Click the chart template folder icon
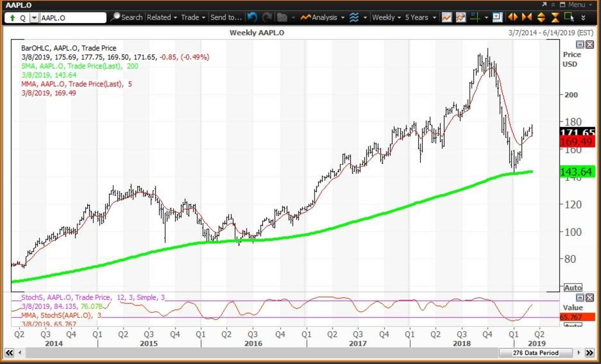This screenshot has width=601, height=364. (x=282, y=18)
